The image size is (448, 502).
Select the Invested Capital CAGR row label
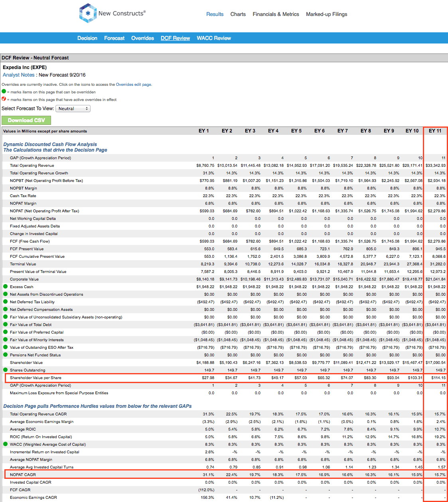[31, 482]
